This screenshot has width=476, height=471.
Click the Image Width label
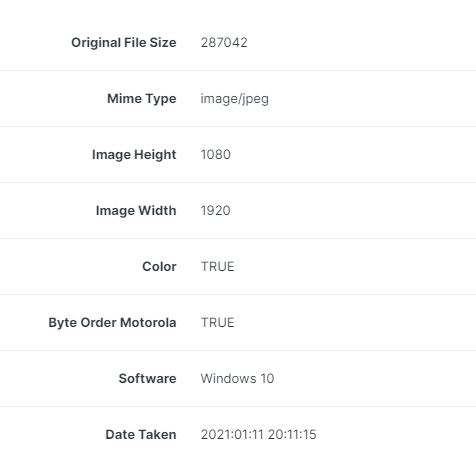[x=136, y=211]
